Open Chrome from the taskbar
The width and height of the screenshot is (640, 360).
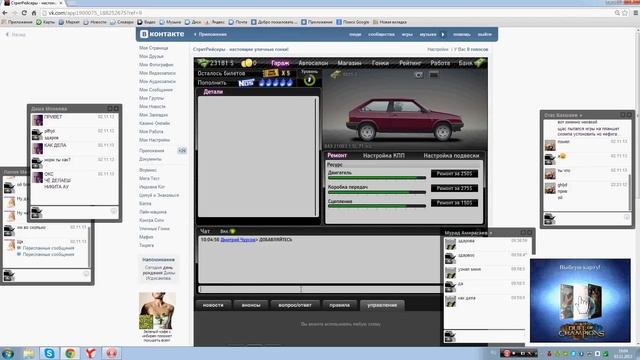tap(70, 353)
